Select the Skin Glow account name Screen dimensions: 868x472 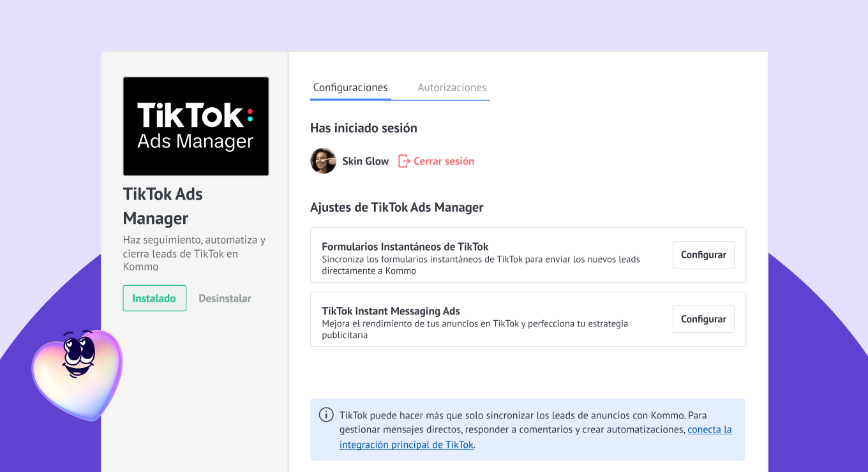point(365,161)
